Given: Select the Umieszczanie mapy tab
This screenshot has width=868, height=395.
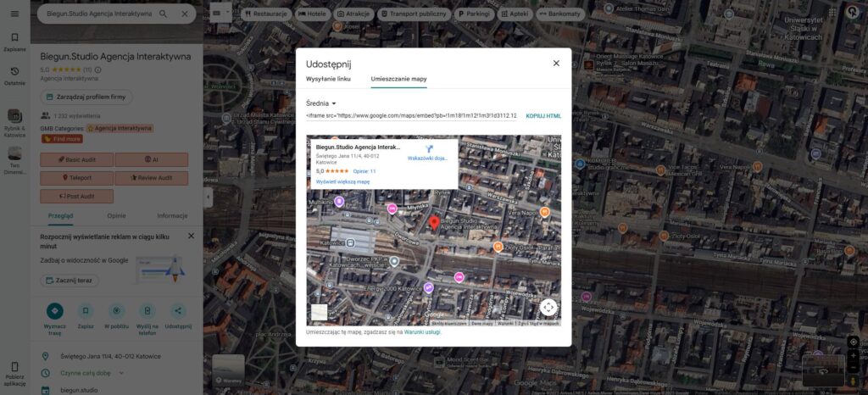Looking at the screenshot, I should pyautogui.click(x=398, y=79).
